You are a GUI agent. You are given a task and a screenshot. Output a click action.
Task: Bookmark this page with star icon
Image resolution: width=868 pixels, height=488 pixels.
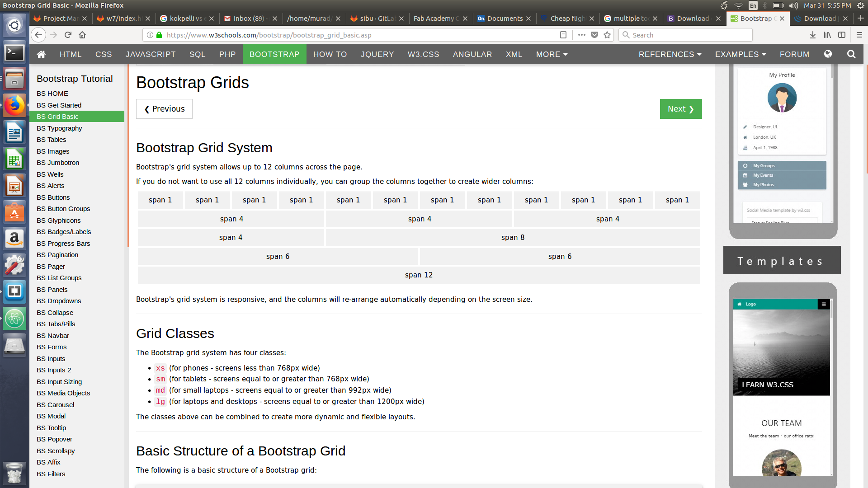pyautogui.click(x=607, y=35)
